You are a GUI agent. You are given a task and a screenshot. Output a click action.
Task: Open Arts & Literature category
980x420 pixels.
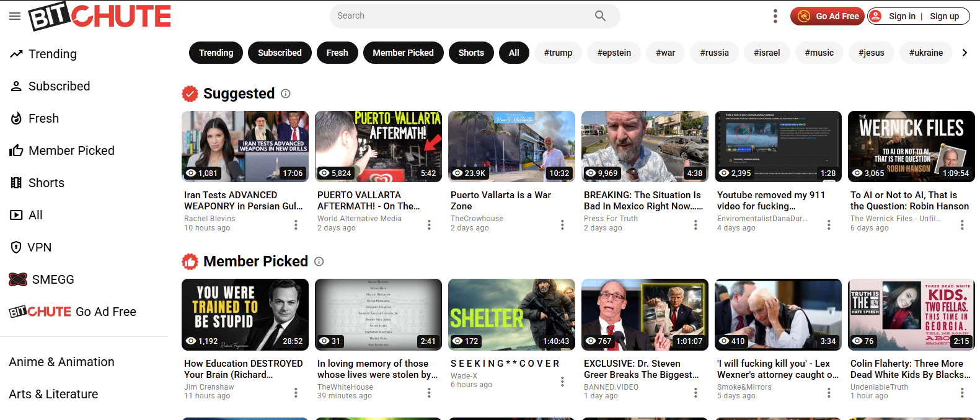(x=53, y=394)
